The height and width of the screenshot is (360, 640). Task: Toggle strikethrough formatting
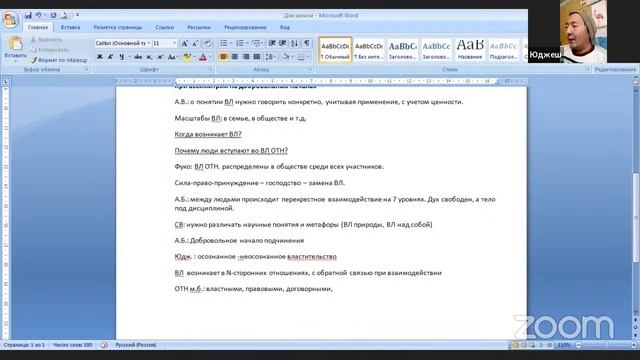point(138,57)
